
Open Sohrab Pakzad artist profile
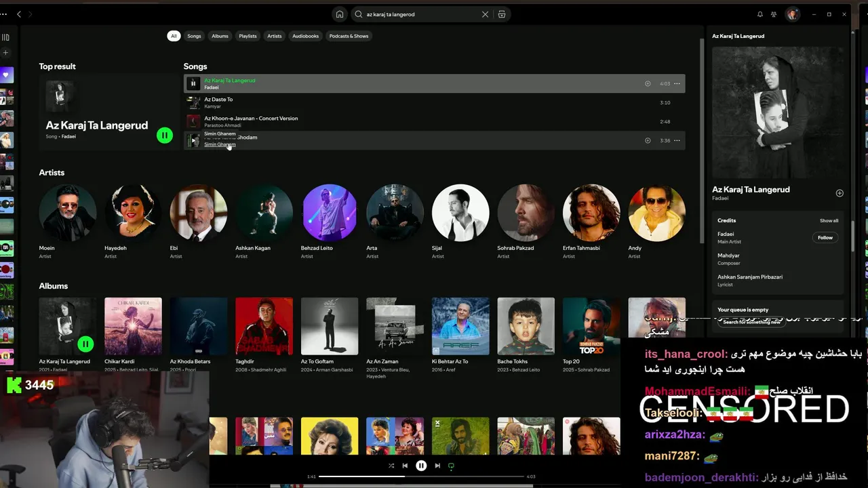(x=526, y=213)
